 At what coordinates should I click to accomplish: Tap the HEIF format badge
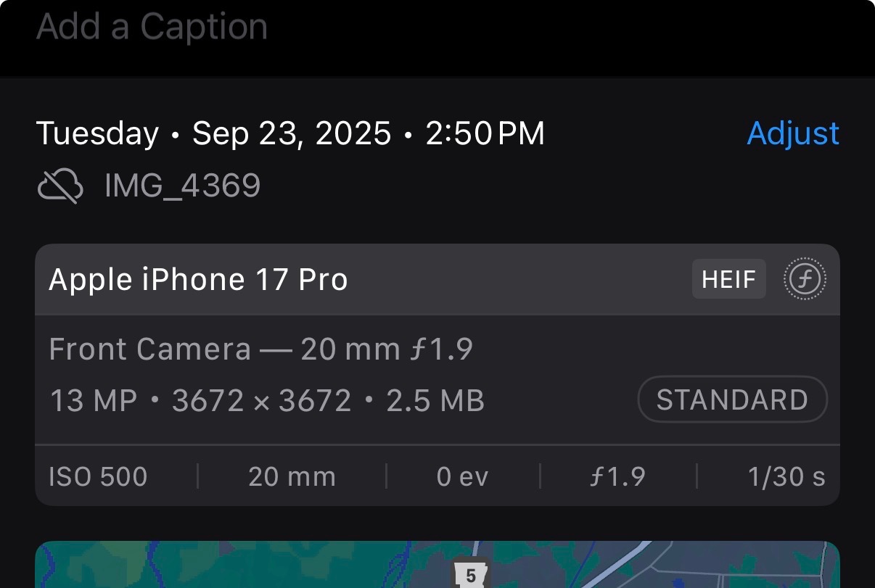click(x=728, y=279)
